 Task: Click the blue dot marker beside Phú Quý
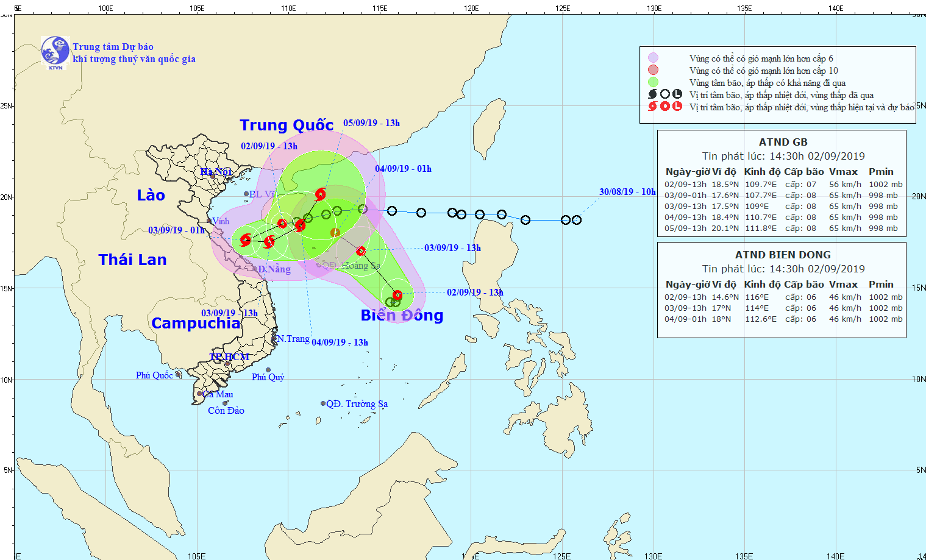click(268, 370)
